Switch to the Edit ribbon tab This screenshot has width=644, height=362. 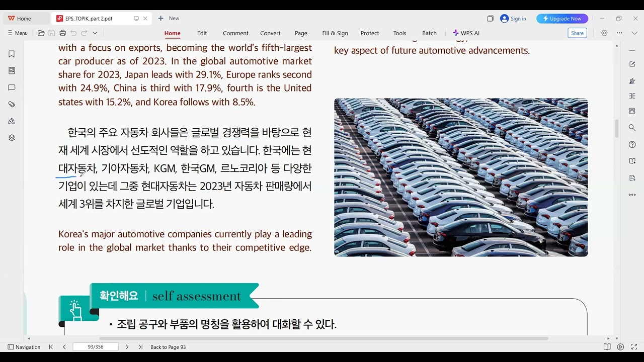(202, 33)
